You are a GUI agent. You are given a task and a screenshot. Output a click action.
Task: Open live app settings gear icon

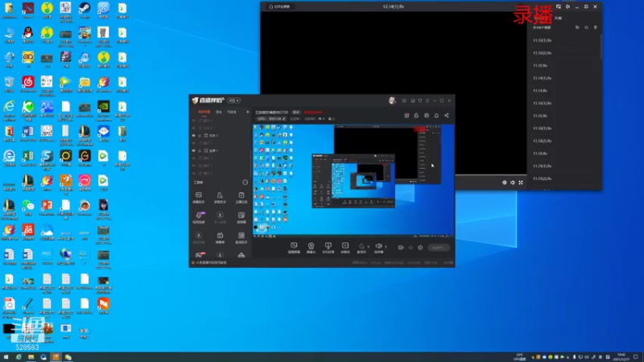[x=420, y=248]
